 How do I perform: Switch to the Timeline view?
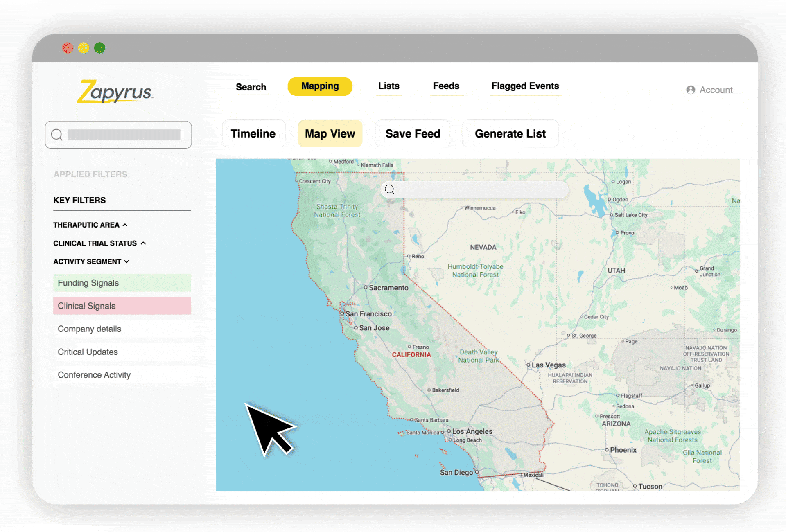(x=253, y=134)
